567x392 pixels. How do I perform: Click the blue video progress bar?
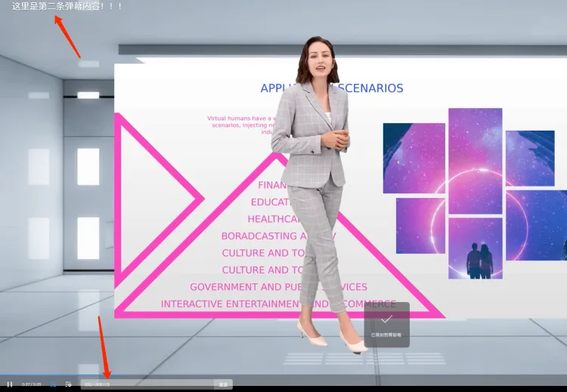coord(45,375)
